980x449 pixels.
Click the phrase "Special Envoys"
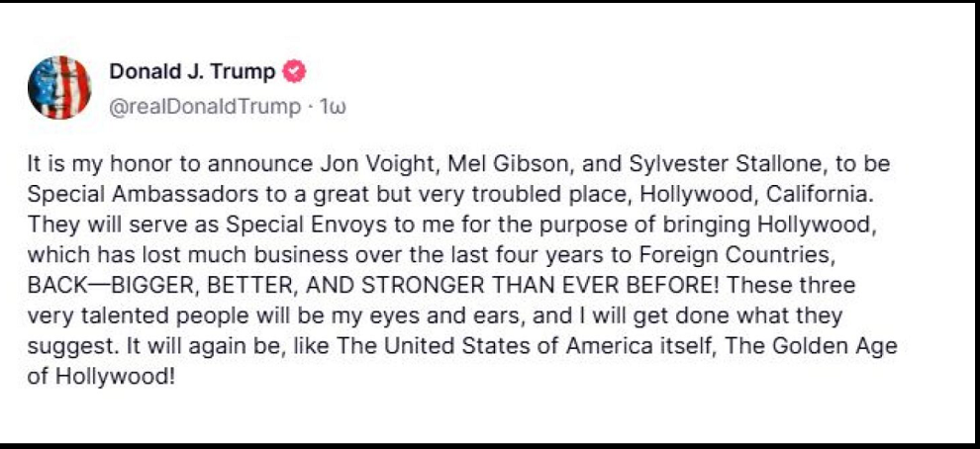click(x=288, y=219)
